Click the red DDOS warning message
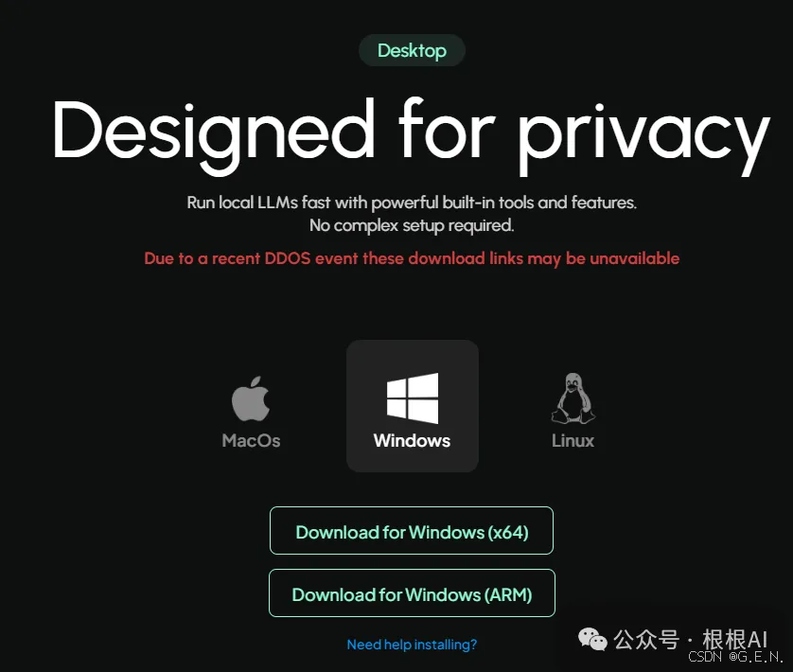This screenshot has height=672, width=793. 412,258
